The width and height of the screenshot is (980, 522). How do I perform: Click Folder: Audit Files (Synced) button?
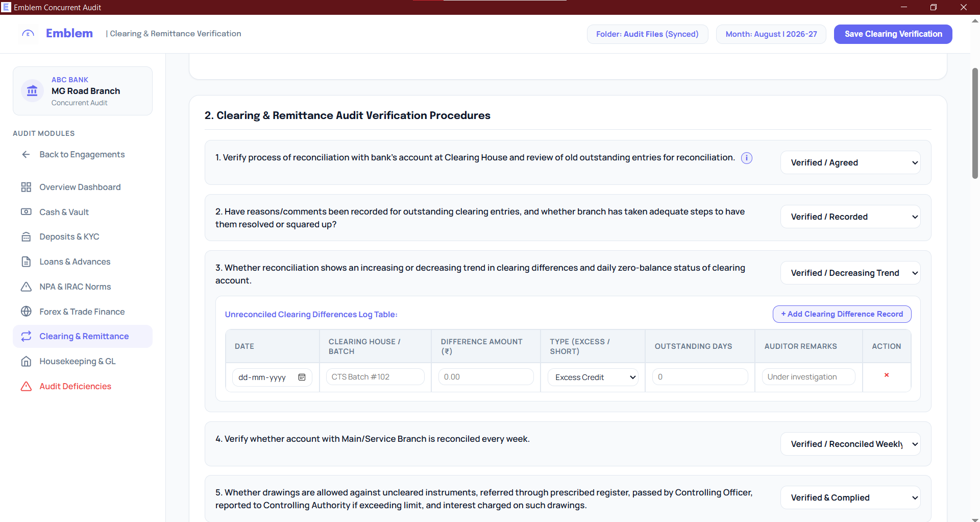pos(647,34)
